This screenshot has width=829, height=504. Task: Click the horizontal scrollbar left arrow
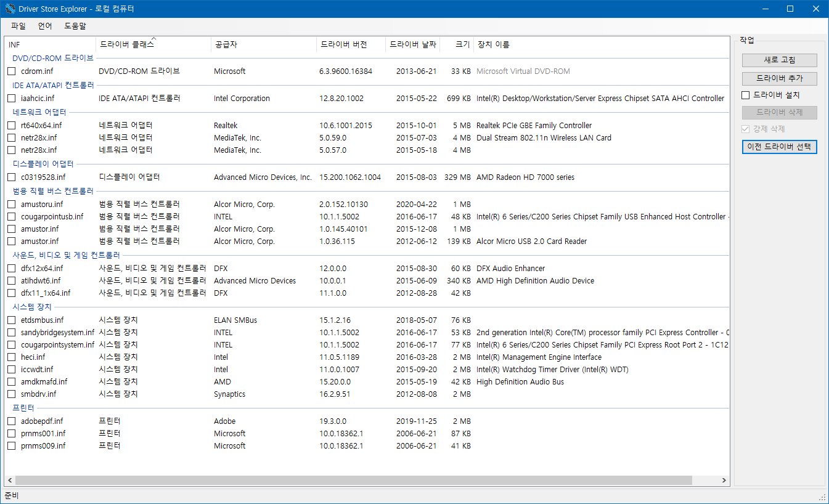(x=10, y=481)
